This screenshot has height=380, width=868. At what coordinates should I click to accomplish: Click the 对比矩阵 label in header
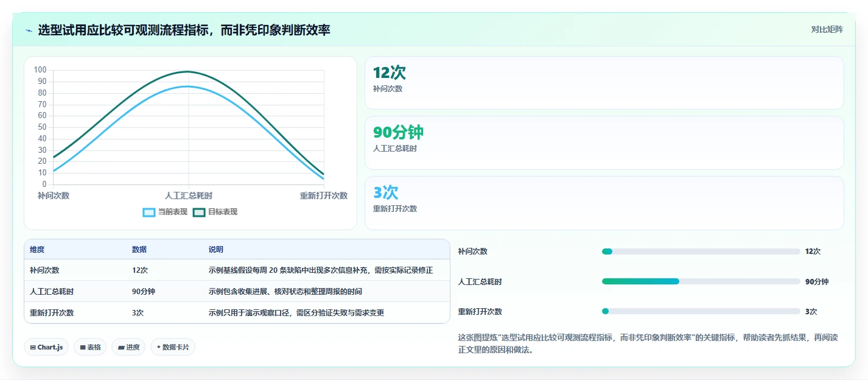click(x=827, y=29)
